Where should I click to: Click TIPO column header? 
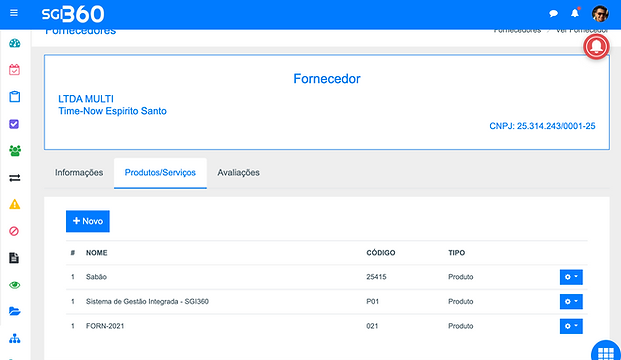coord(457,253)
